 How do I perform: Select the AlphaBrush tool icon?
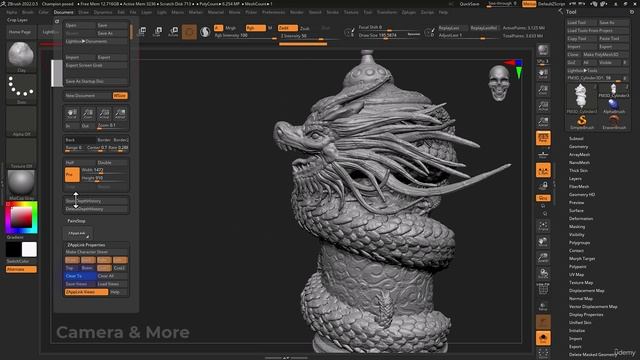point(614,105)
